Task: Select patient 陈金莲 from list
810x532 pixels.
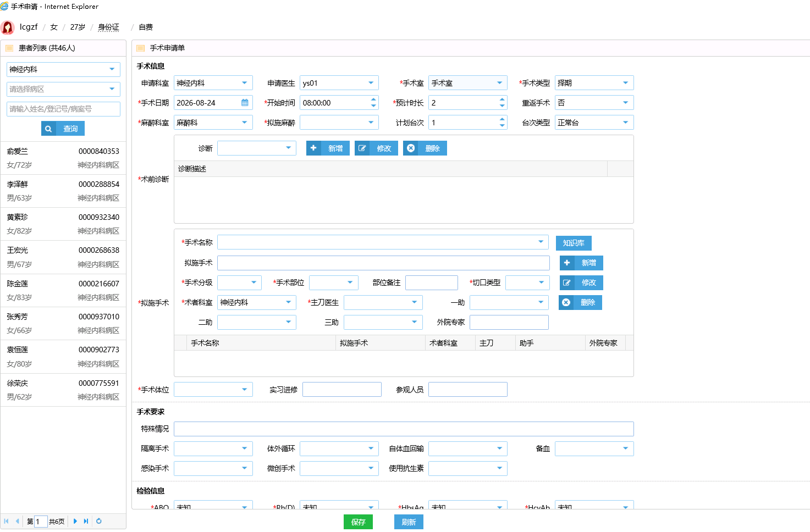Action: (63, 291)
